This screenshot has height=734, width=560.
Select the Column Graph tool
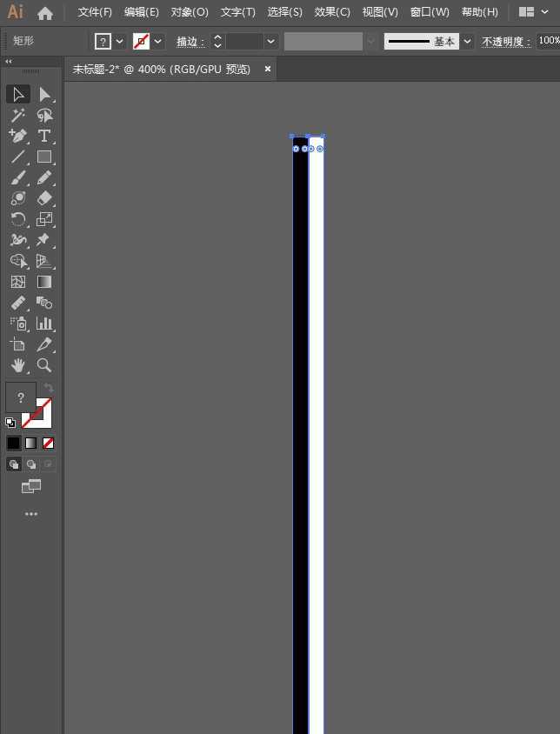click(44, 323)
